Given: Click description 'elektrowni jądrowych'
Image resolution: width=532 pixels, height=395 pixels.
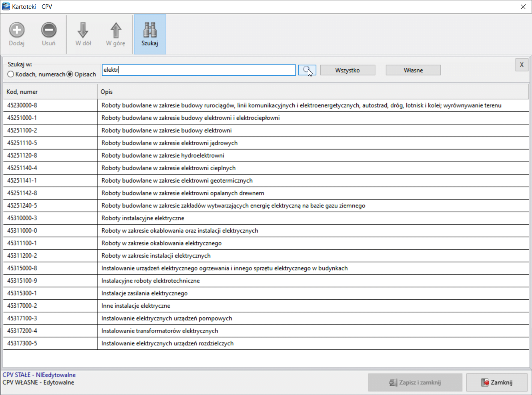Looking at the screenshot, I should 313,143.
